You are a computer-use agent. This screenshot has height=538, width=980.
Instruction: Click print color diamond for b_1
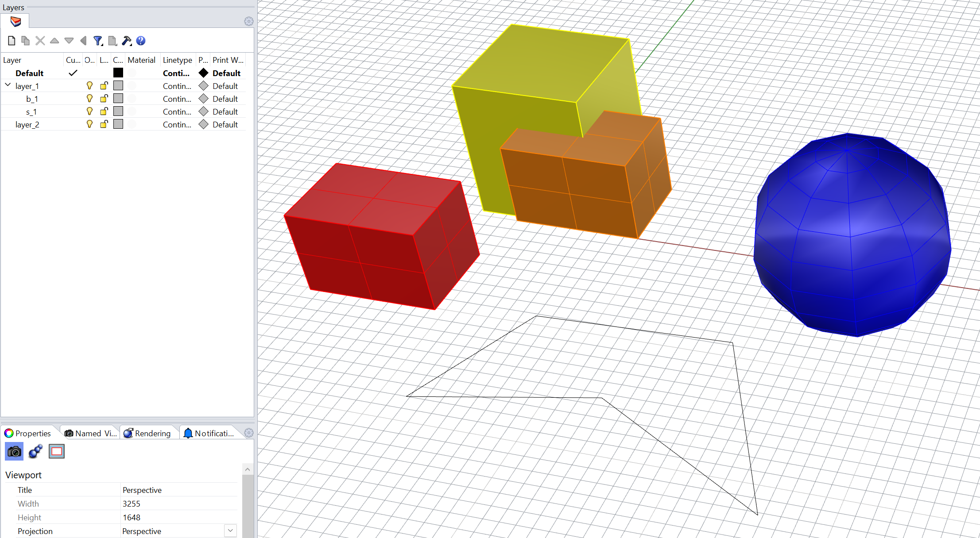203,99
